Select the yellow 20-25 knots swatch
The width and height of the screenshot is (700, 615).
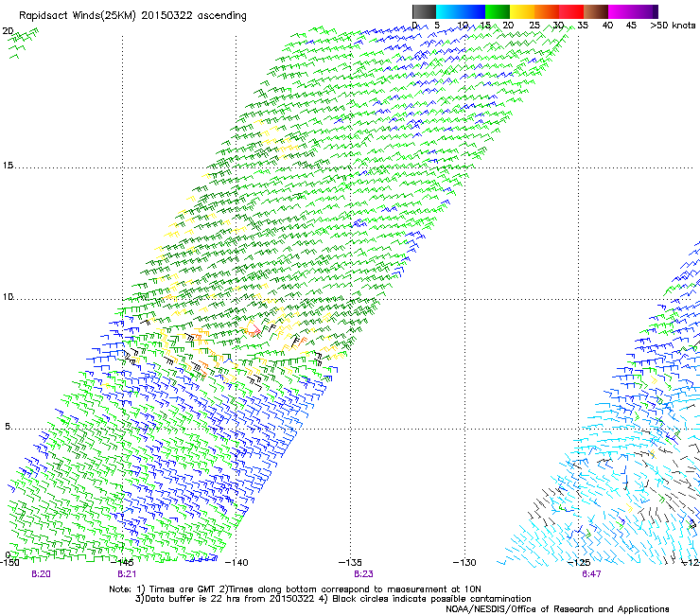pyautogui.click(x=522, y=11)
